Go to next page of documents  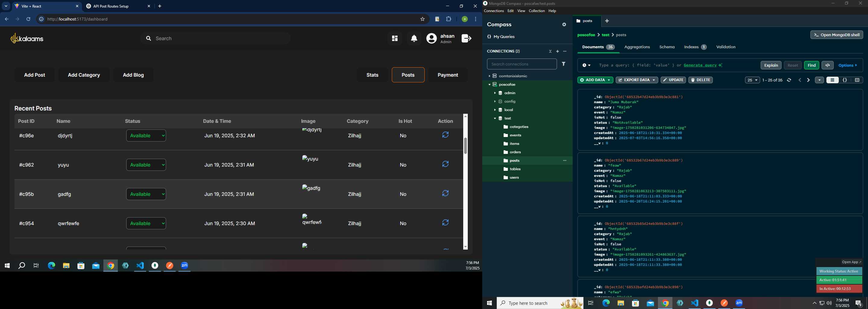click(x=808, y=80)
